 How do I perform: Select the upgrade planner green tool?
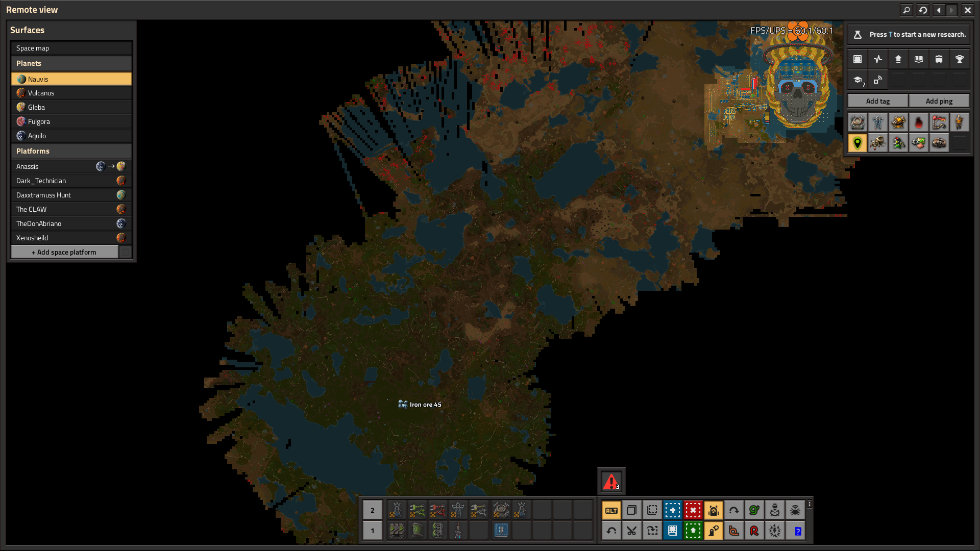click(x=693, y=531)
